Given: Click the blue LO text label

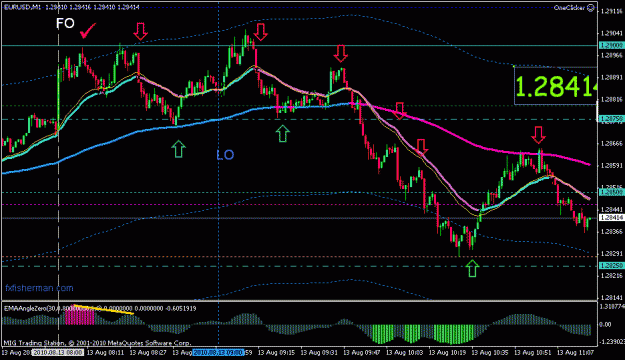Looking at the screenshot, I should [x=225, y=155].
